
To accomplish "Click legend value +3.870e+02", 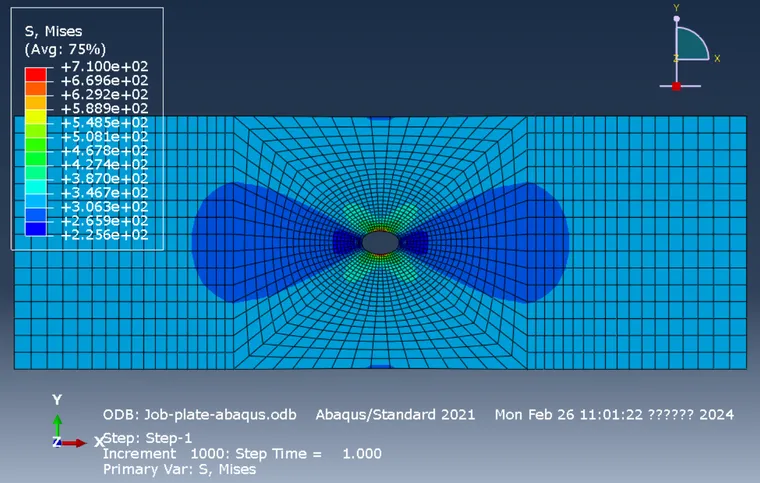I will [x=104, y=179].
